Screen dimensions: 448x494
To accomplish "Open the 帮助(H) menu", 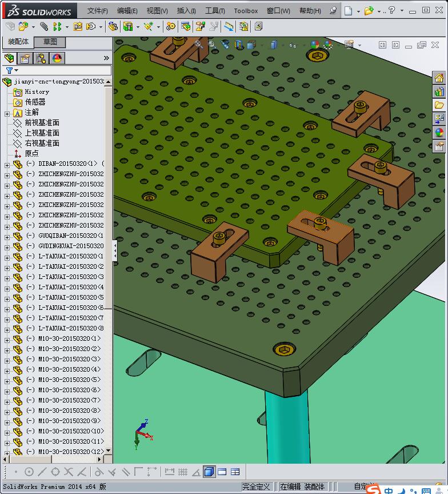I will tap(310, 11).
